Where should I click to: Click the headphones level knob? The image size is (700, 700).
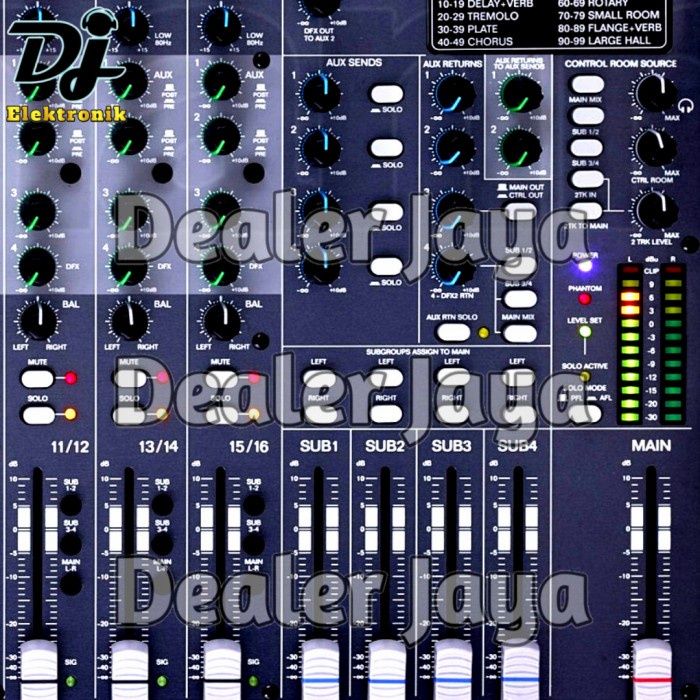click(651, 94)
